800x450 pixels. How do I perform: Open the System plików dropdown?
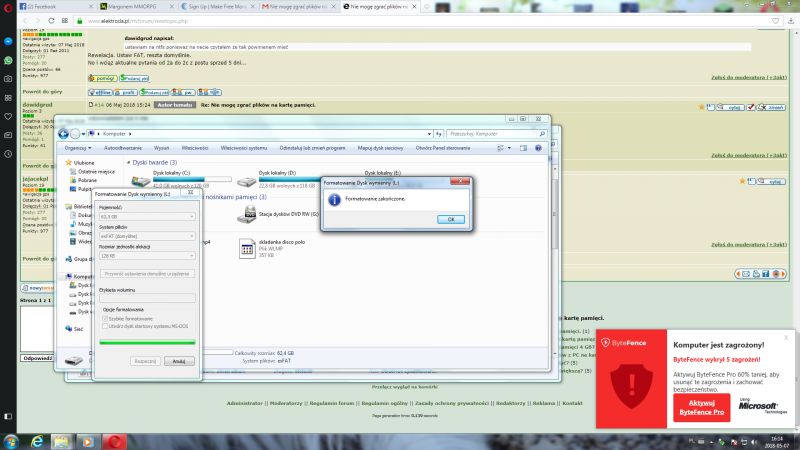click(x=147, y=236)
